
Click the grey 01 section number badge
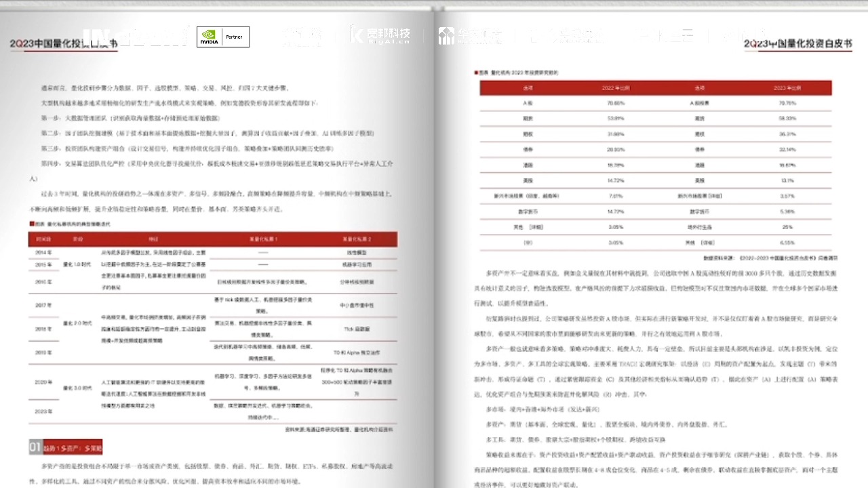coord(35,447)
